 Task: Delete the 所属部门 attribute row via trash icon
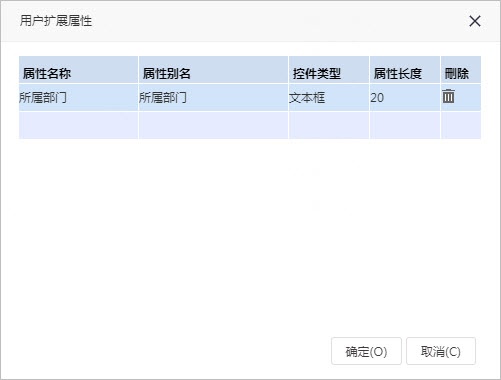tap(448, 96)
